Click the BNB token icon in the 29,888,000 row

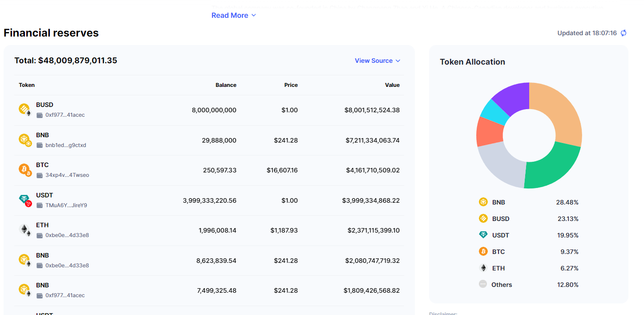coord(25,140)
